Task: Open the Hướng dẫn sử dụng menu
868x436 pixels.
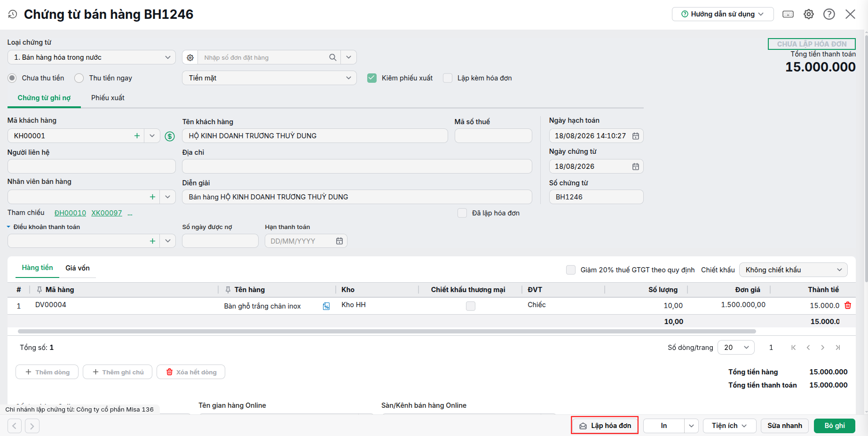Action: (723, 14)
